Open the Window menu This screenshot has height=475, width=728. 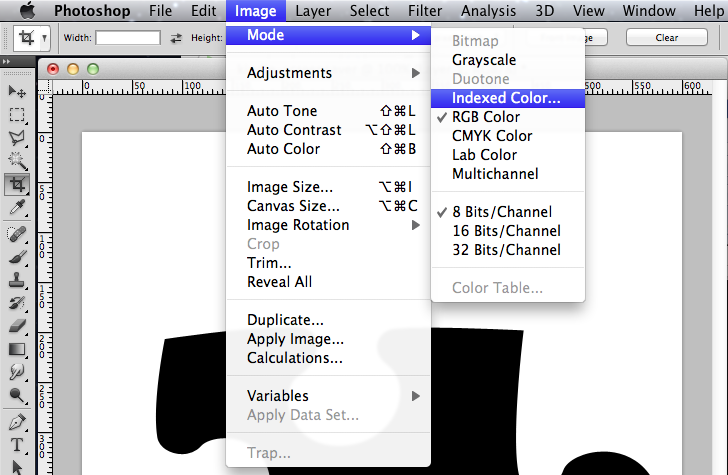point(649,10)
